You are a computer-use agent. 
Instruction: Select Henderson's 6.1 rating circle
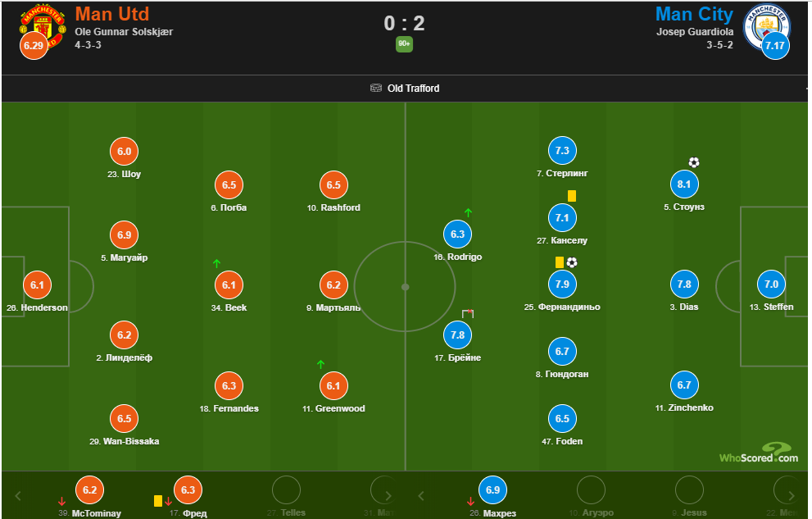click(x=37, y=285)
